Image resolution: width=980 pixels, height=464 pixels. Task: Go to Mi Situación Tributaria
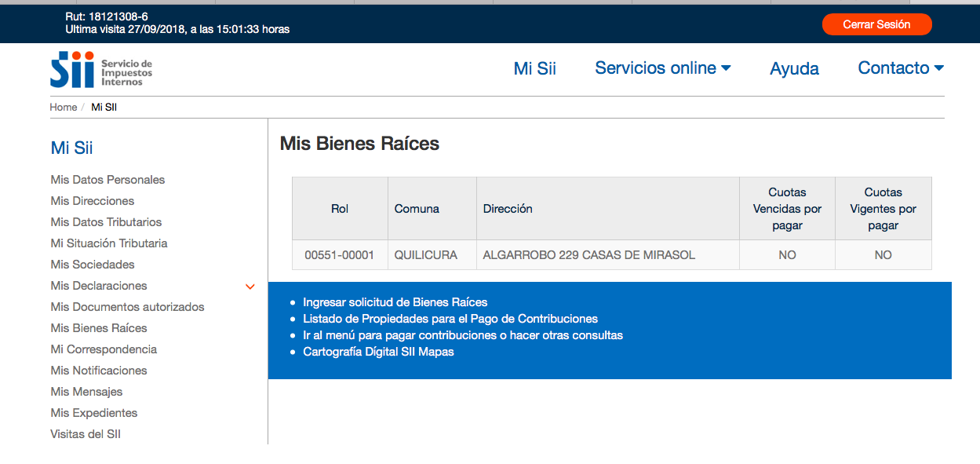point(109,243)
